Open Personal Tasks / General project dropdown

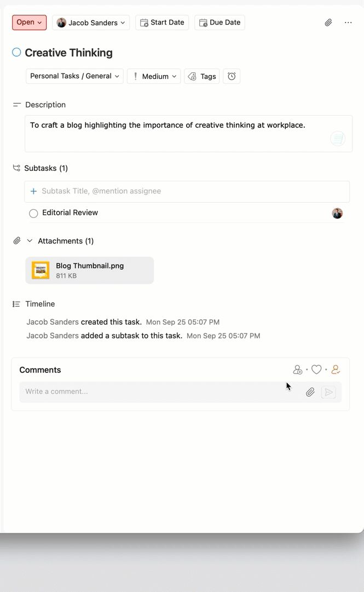click(x=74, y=76)
